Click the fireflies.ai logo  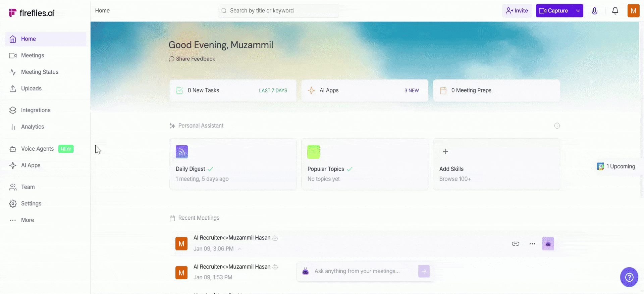32,13
